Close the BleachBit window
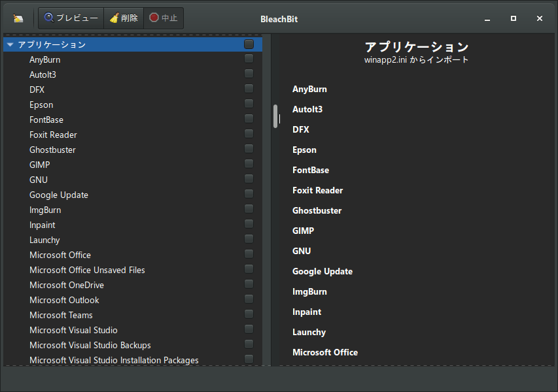Image resolution: width=558 pixels, height=392 pixels. pyautogui.click(x=540, y=18)
